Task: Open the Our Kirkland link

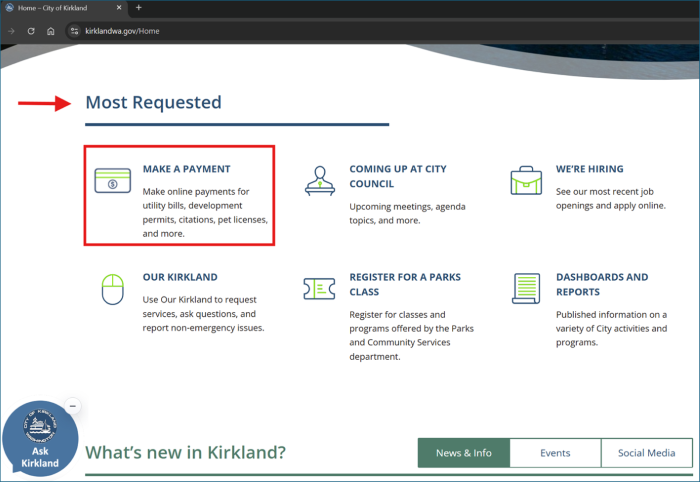Action: pos(180,277)
